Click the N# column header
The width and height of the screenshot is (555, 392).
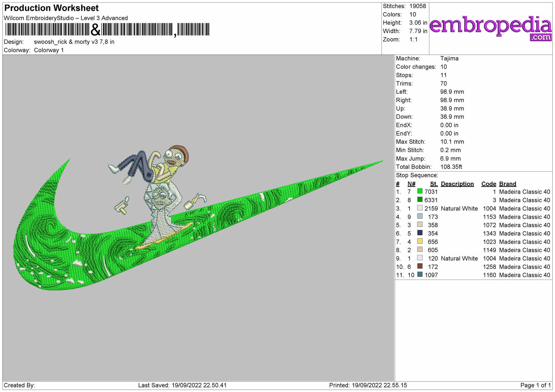pos(411,184)
